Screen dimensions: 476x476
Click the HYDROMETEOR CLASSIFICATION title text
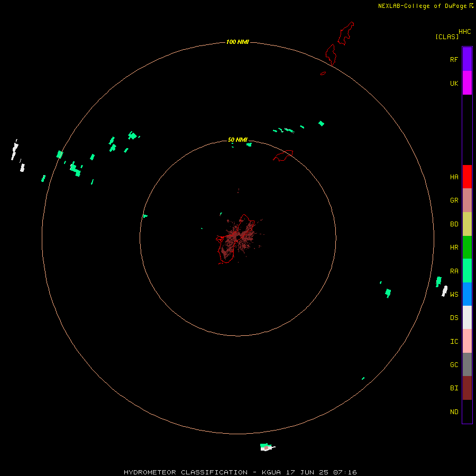click(186, 472)
